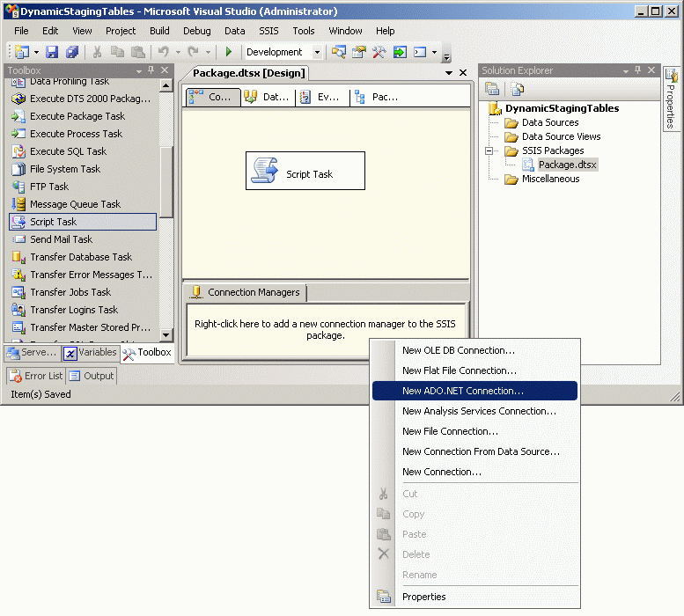Click Toolbox scrollbar up arrow
Screen dimensions: 684x616
pyautogui.click(x=165, y=85)
